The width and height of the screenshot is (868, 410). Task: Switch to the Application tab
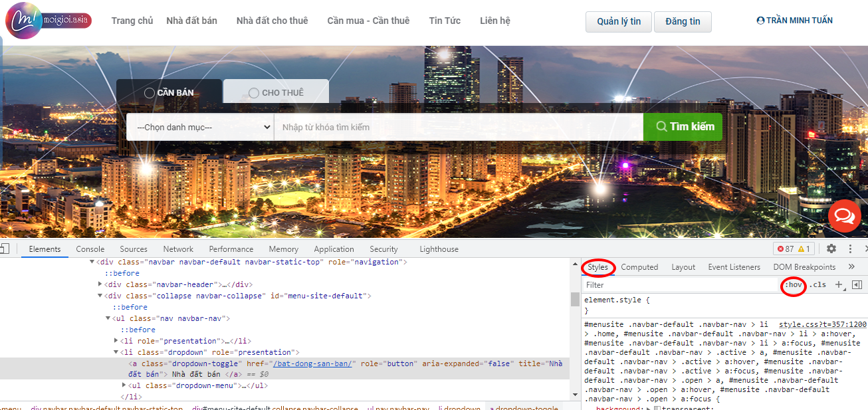coord(334,249)
